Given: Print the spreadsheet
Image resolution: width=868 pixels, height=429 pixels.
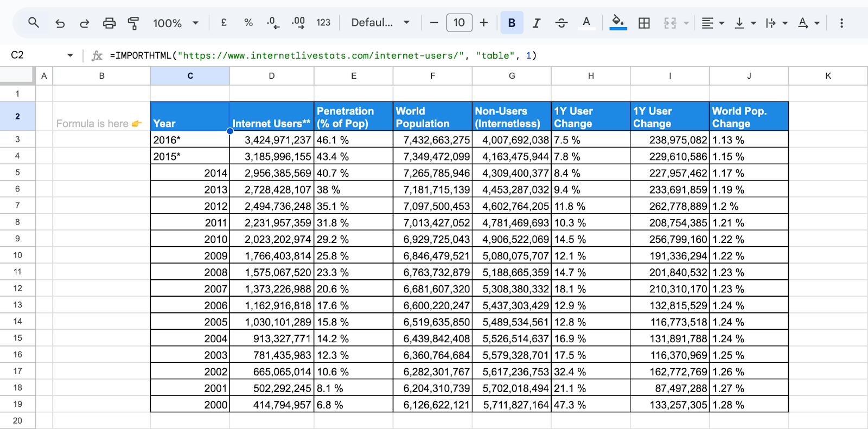Looking at the screenshot, I should [109, 23].
